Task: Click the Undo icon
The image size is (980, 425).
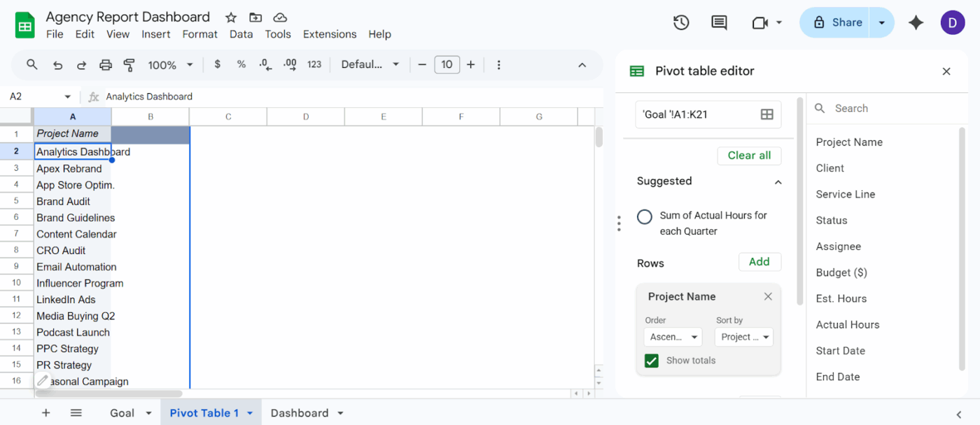Action: (x=57, y=64)
